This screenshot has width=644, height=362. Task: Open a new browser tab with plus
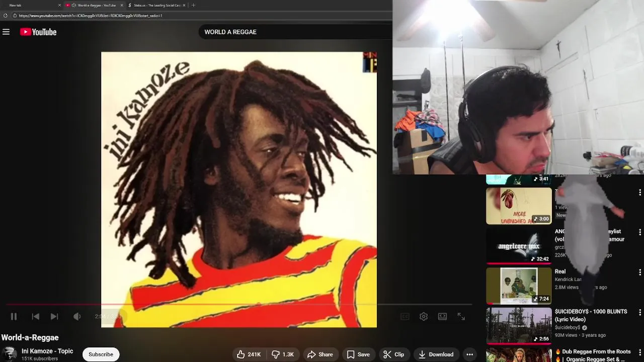[x=193, y=5]
